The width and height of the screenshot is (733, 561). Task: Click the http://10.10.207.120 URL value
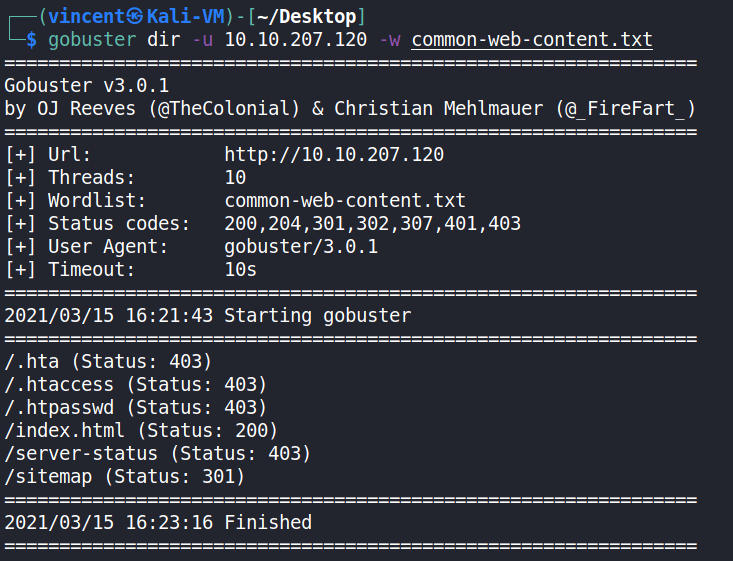click(334, 155)
